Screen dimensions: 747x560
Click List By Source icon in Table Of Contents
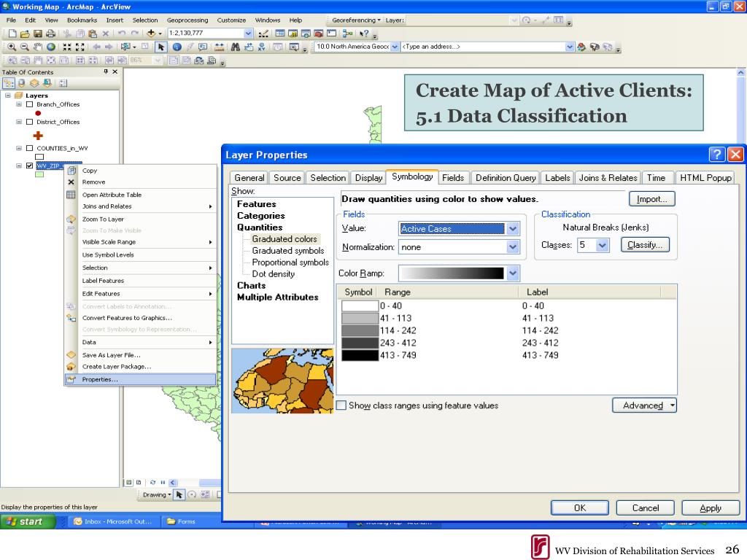[x=21, y=83]
